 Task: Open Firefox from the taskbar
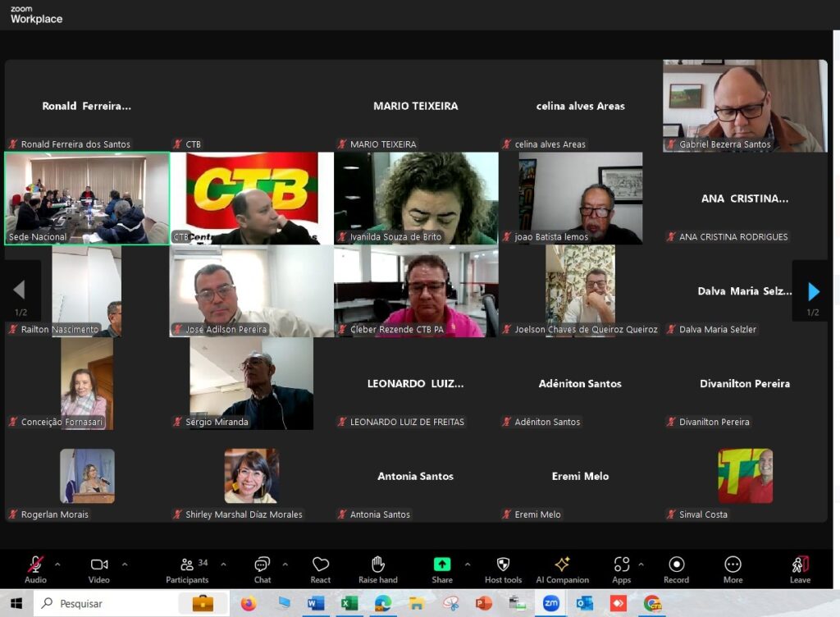(x=249, y=604)
